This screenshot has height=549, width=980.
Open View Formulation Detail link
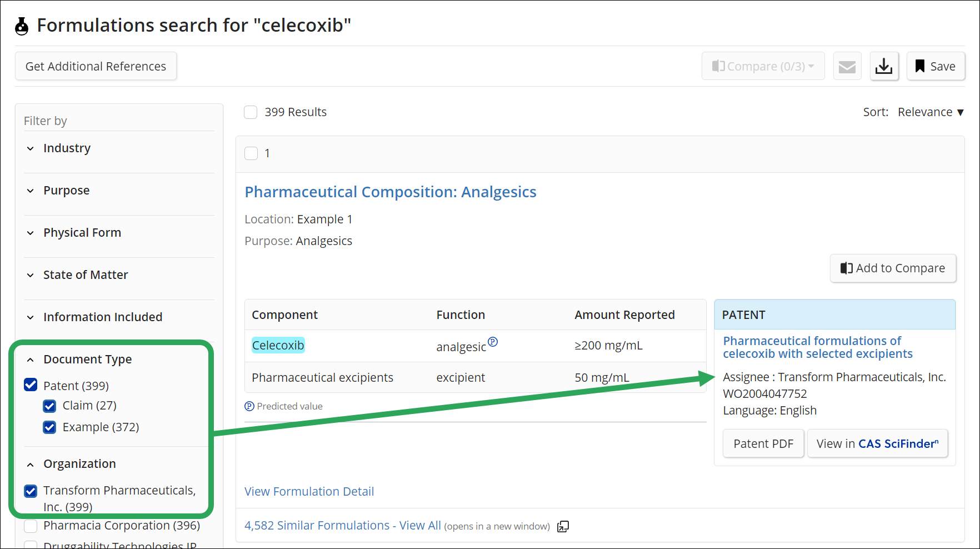[x=309, y=492]
